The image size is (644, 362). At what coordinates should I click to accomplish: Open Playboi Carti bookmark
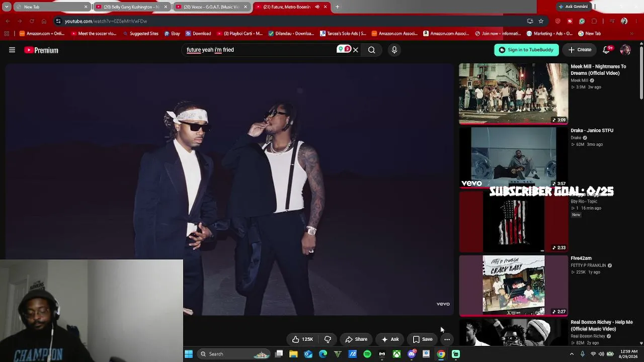[239, 34]
